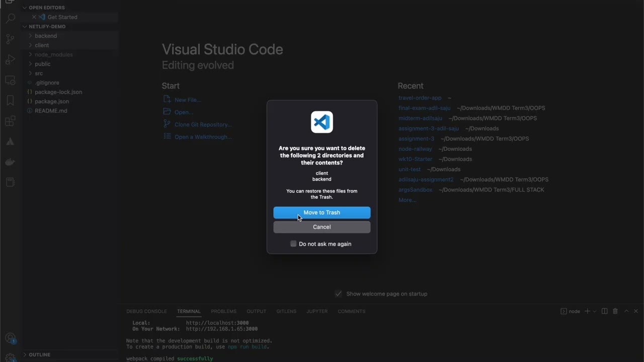Expand the node_modules folder chevron
Image resolution: width=644 pixels, height=362 pixels.
point(30,54)
